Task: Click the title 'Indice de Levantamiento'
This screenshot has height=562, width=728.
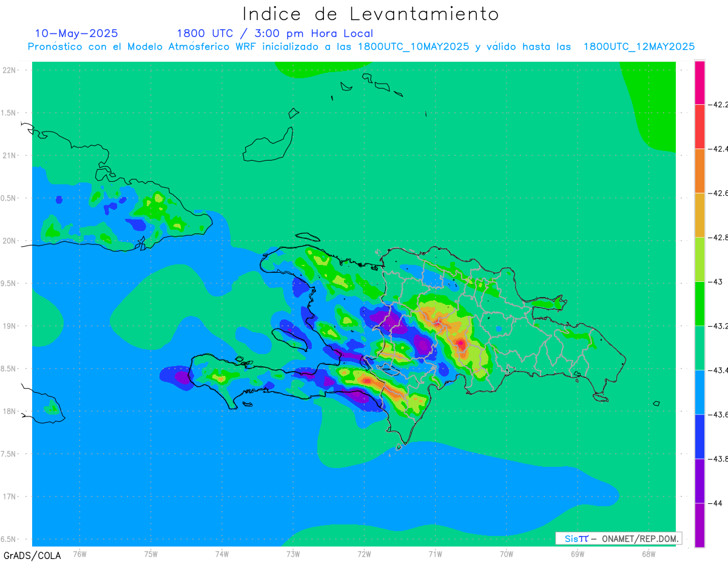Action: 370,13
